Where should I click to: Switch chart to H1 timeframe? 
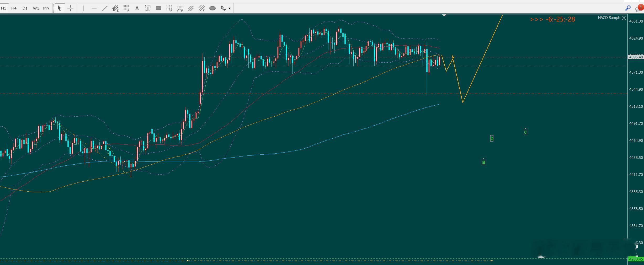point(3,8)
